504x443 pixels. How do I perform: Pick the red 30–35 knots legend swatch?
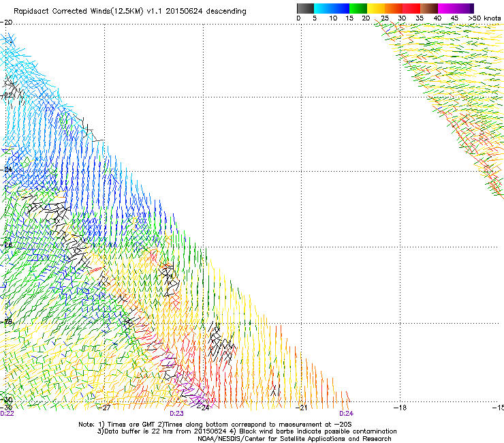click(411, 8)
